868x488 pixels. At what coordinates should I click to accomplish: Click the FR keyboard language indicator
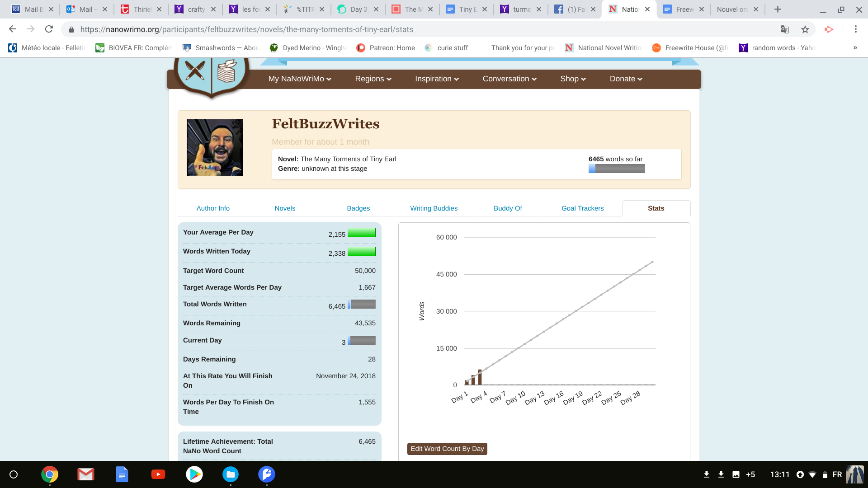[837, 474]
